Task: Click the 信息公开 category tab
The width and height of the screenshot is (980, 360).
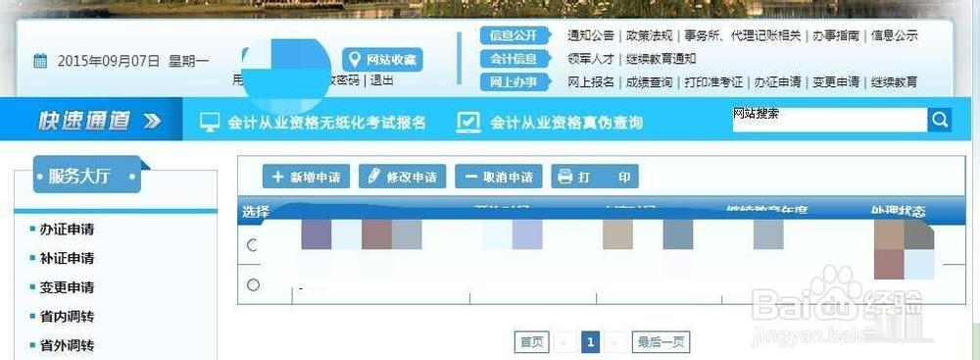Action: point(515,35)
